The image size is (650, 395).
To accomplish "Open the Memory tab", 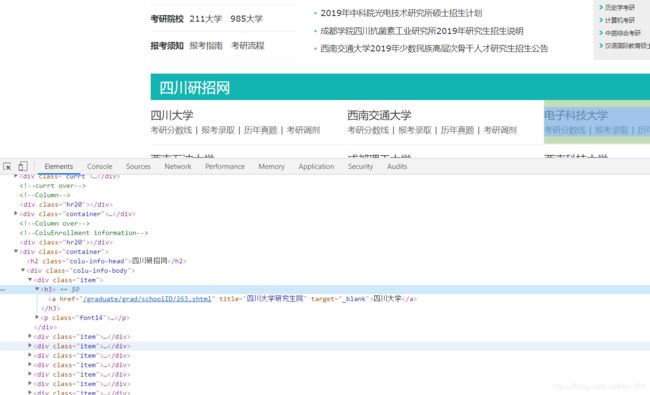I will [x=271, y=166].
